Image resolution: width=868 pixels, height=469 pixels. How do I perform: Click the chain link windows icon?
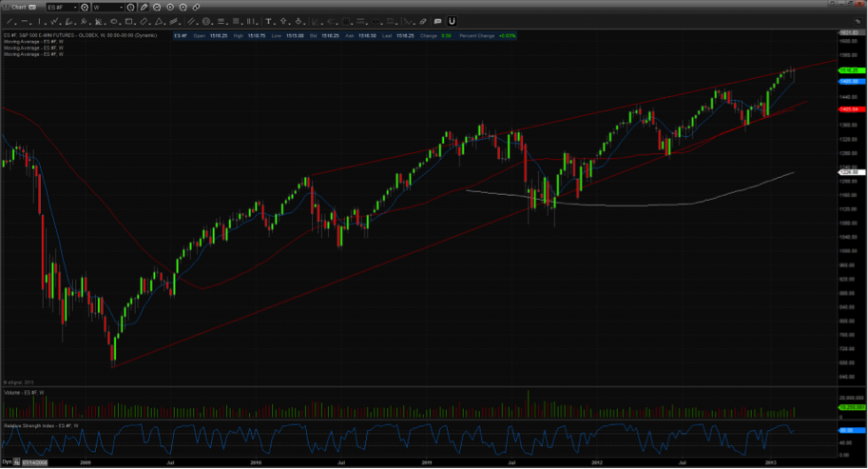pyautogui.click(x=196, y=8)
